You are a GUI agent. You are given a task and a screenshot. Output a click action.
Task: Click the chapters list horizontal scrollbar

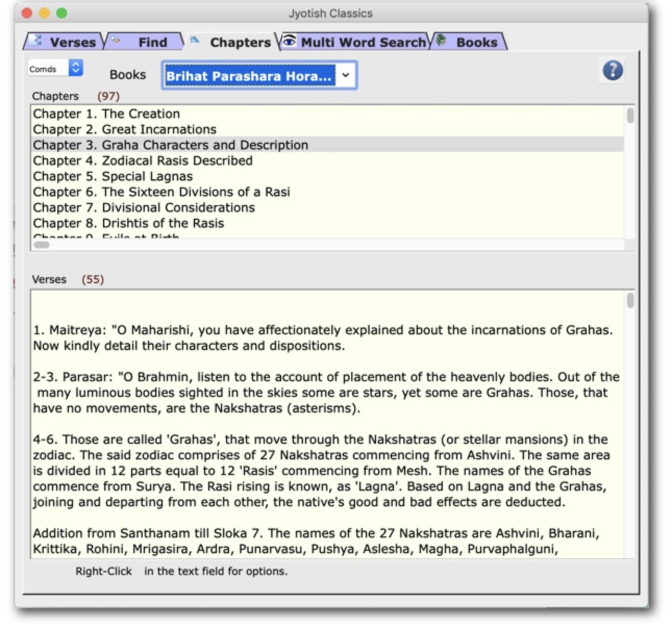(x=42, y=245)
